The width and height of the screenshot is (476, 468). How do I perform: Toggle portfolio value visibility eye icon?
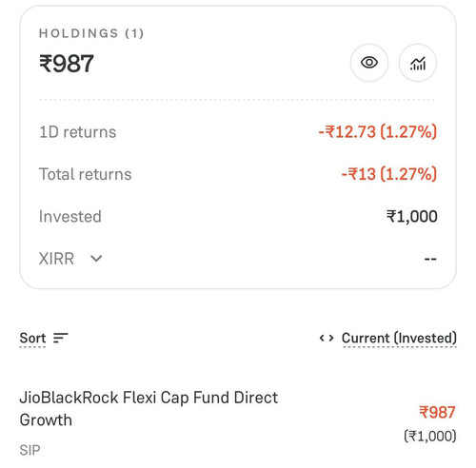(x=369, y=63)
